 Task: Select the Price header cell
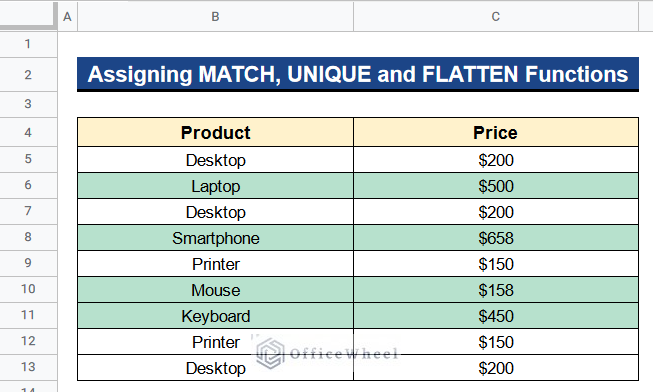(x=496, y=132)
